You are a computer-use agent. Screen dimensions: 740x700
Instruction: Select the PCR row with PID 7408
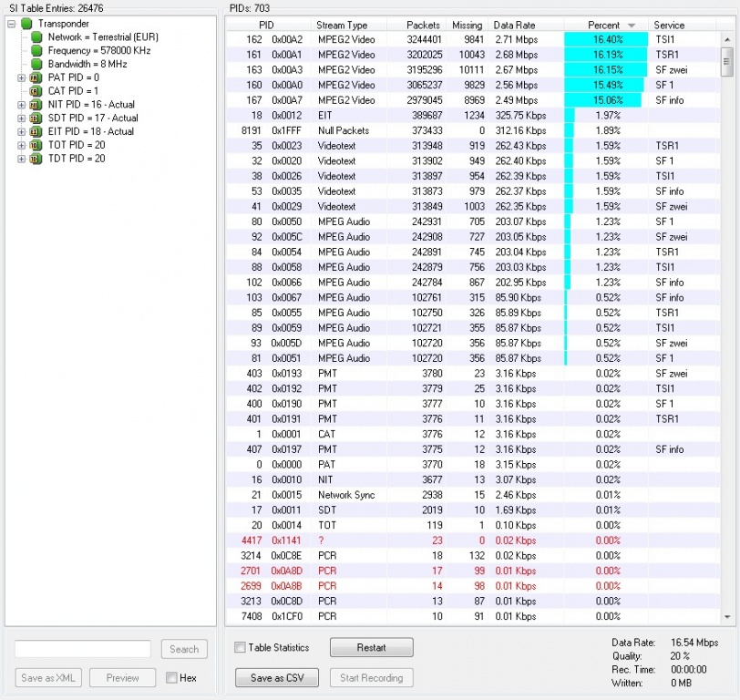coord(473,616)
